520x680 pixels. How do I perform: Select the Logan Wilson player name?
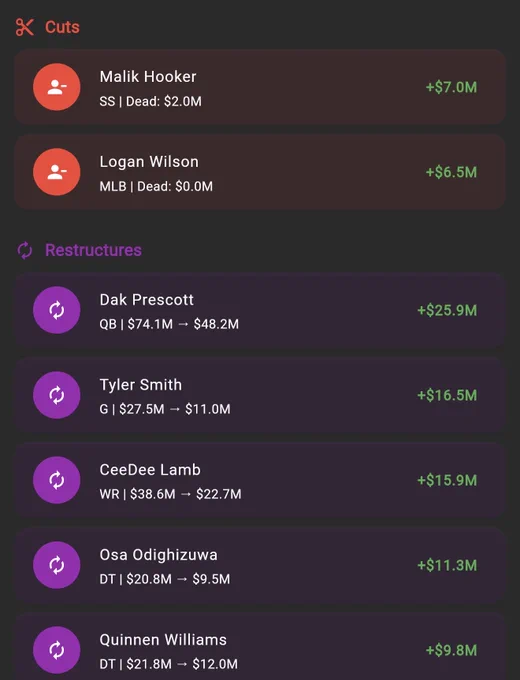pos(149,162)
